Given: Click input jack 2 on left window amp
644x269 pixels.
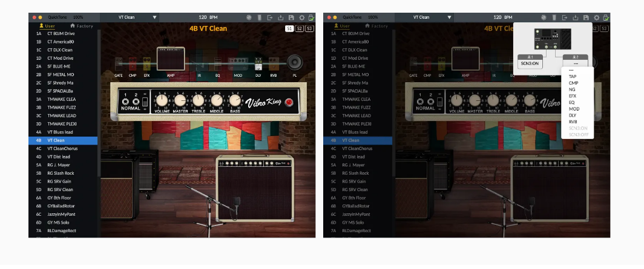Looking at the screenshot, I should pyautogui.click(x=135, y=102).
